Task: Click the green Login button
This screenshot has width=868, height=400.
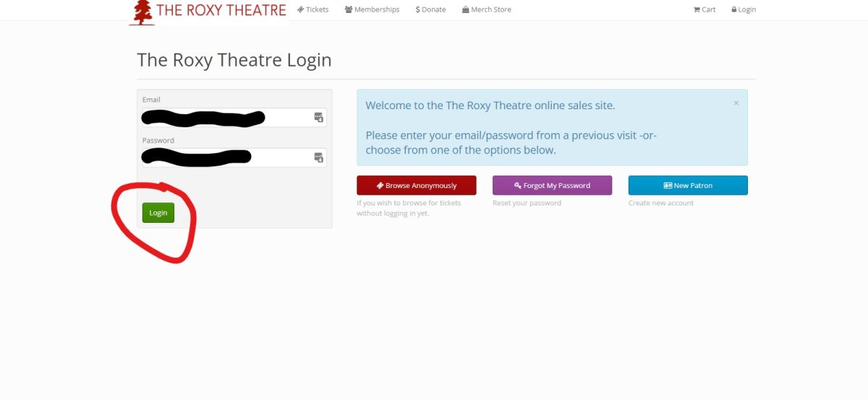Action: [158, 213]
